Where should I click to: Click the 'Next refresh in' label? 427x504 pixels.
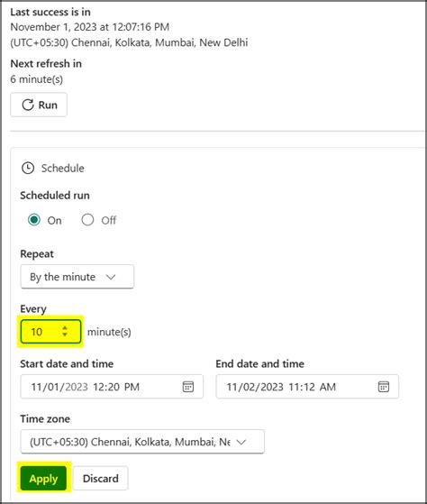click(46, 64)
